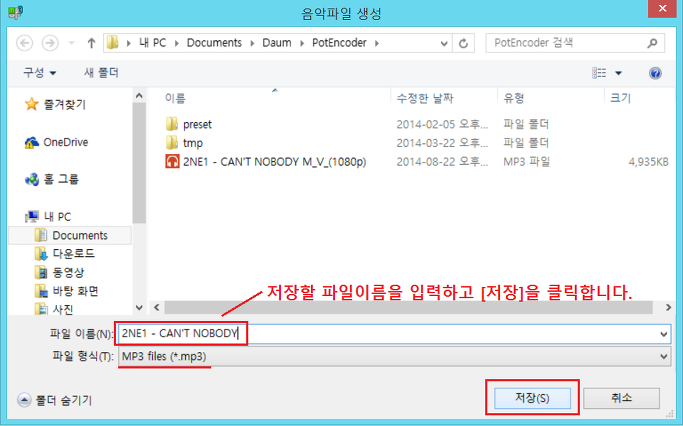Screen dimensions: 683x426
Task: Refresh the current folder
Action: pos(463,43)
